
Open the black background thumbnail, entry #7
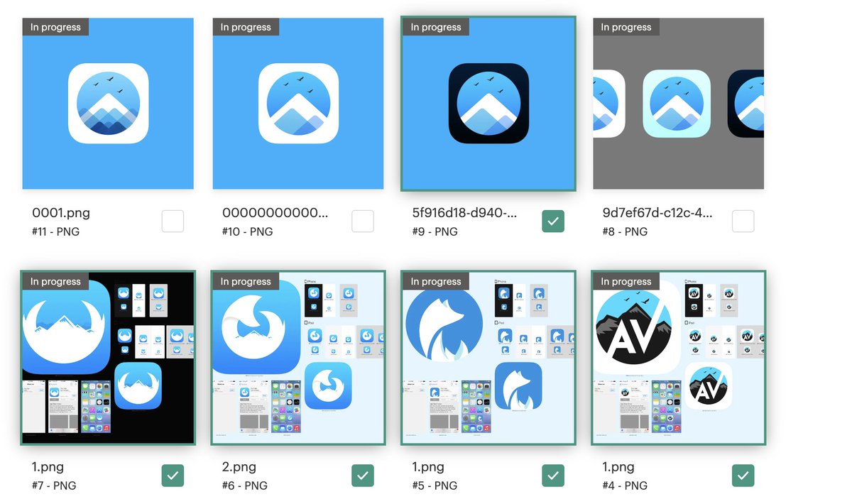[108, 358]
